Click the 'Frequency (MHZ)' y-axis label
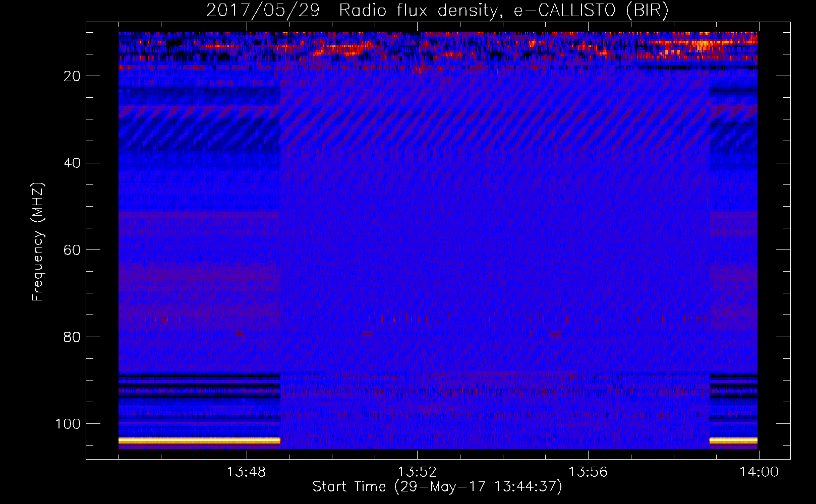816x504 pixels. (38, 242)
